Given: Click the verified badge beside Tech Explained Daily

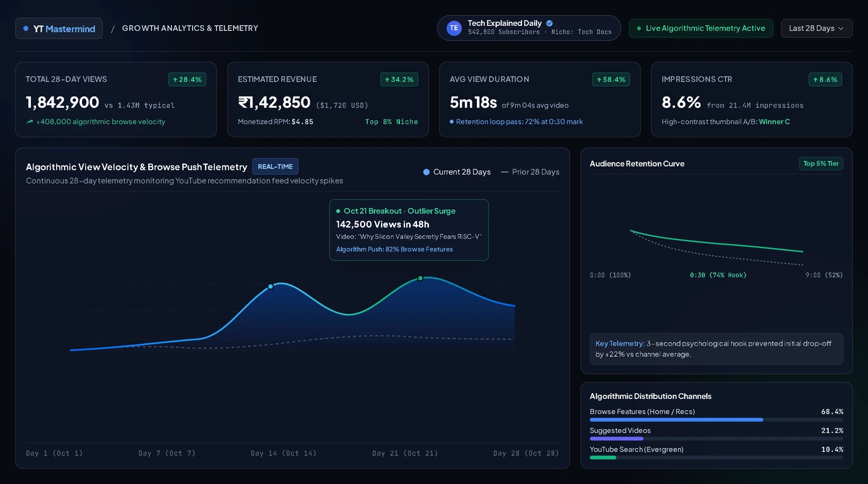Looking at the screenshot, I should 549,23.
